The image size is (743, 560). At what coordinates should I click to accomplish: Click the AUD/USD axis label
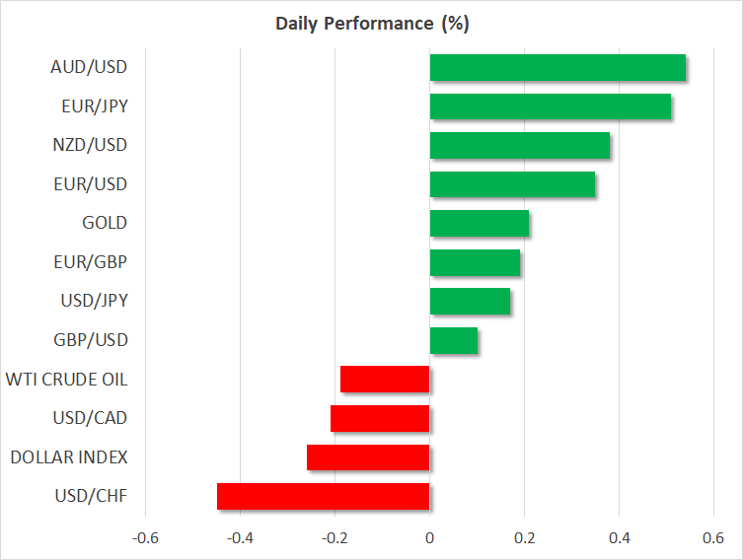[x=89, y=68]
